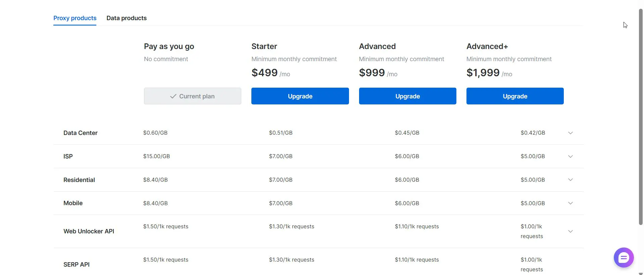Click the $0.60/GB Data Center price
The width and height of the screenshot is (644, 275).
pyautogui.click(x=155, y=133)
